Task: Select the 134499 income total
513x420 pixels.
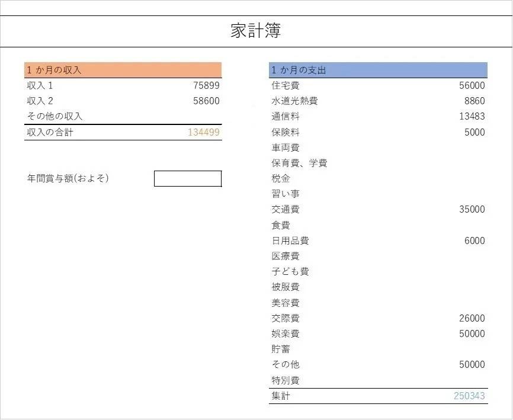Action: tap(204, 133)
